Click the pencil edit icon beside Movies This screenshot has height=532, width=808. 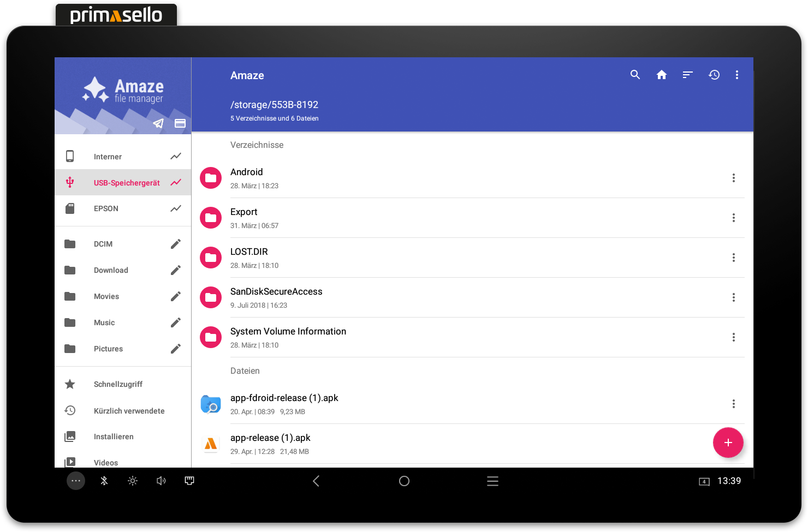(x=175, y=296)
